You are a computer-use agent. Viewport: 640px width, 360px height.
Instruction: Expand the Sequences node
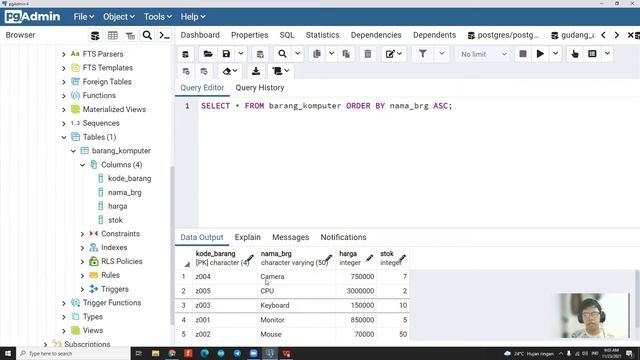point(64,123)
